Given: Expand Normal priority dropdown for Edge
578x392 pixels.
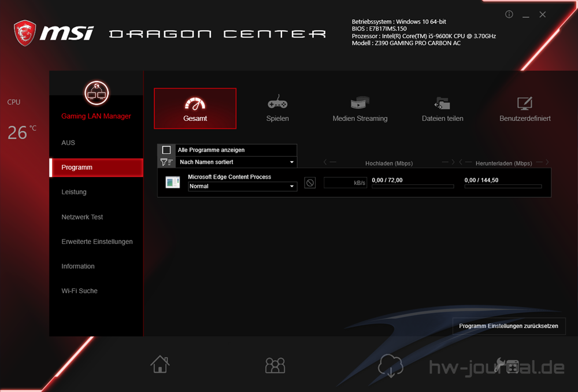Looking at the screenshot, I should click(x=242, y=186).
